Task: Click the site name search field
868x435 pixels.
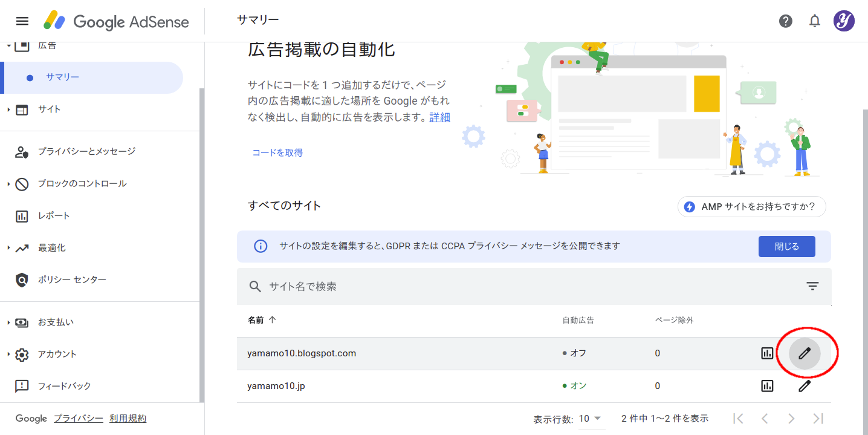Action: tap(534, 286)
